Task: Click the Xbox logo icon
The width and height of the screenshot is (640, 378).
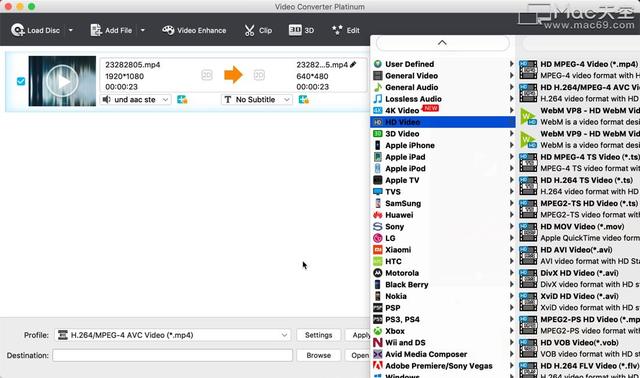Action: point(378,331)
